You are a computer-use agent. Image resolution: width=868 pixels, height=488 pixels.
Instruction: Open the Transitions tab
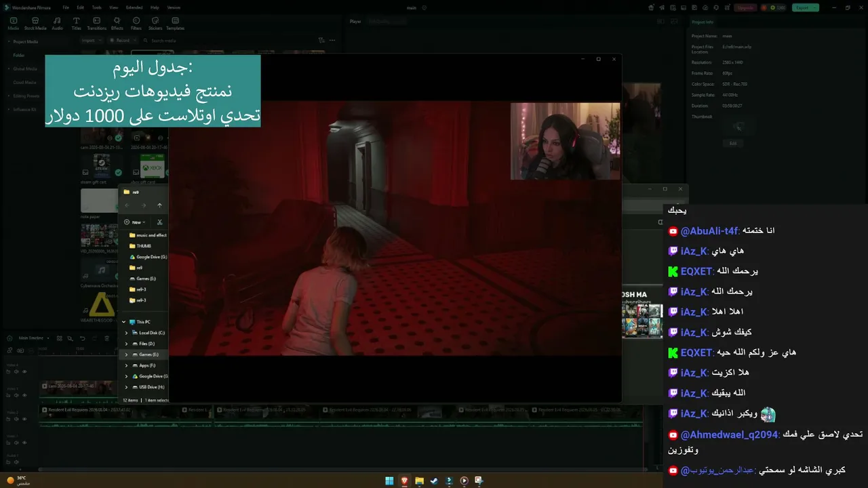tap(96, 24)
